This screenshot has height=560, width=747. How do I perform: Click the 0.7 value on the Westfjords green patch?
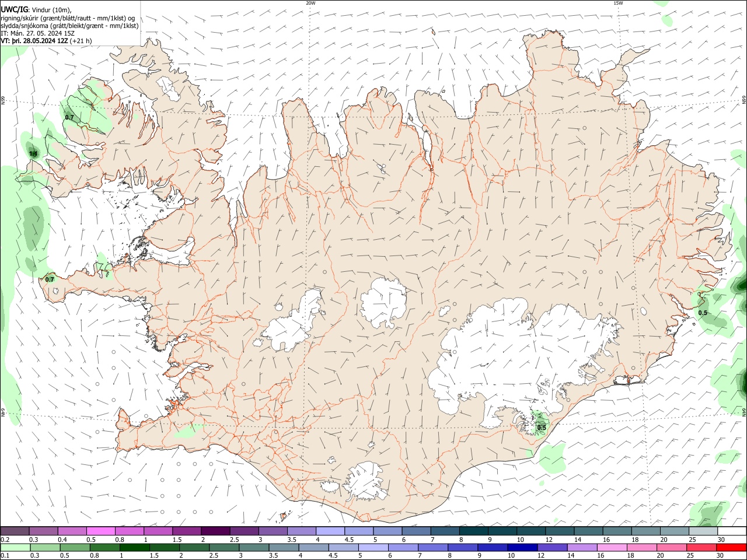point(69,117)
